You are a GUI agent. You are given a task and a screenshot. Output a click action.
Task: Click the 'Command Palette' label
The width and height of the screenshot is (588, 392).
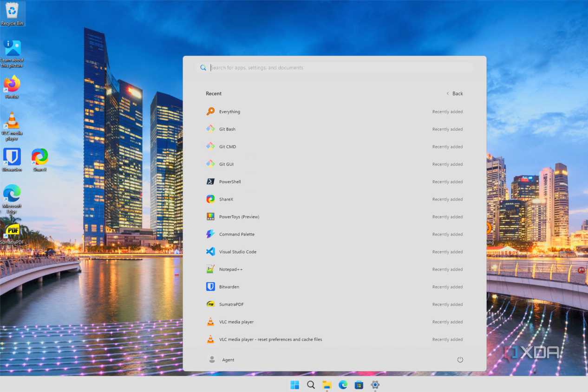click(237, 235)
